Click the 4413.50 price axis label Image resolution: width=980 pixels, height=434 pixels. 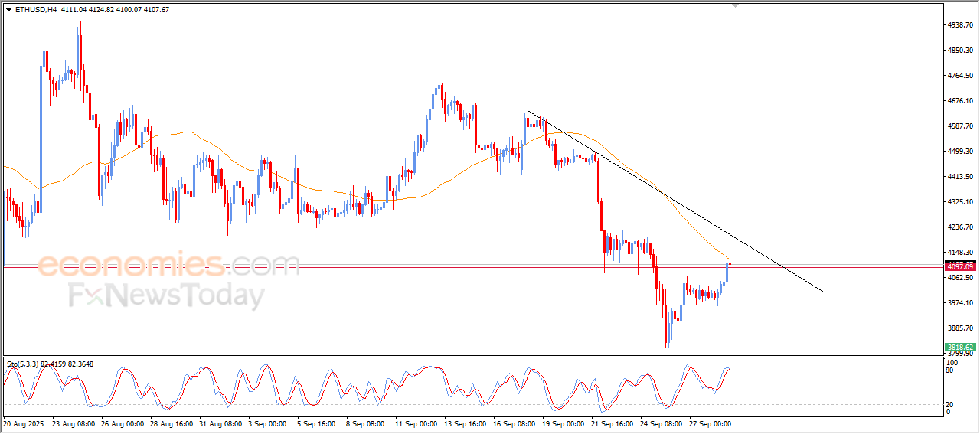tap(962, 177)
